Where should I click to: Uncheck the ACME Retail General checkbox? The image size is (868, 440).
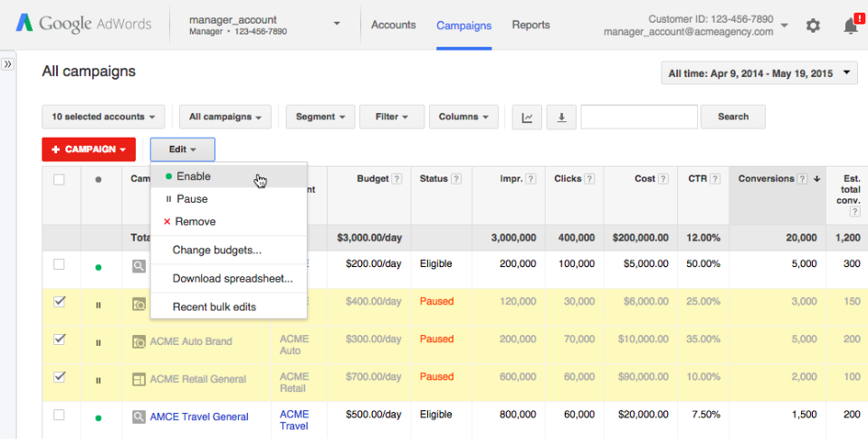59,377
